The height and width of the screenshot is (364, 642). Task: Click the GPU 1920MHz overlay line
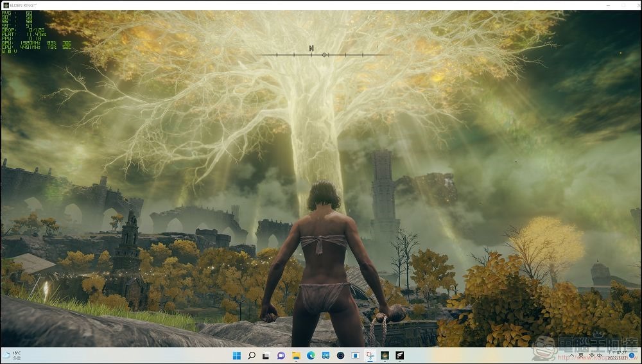[x=37, y=42]
